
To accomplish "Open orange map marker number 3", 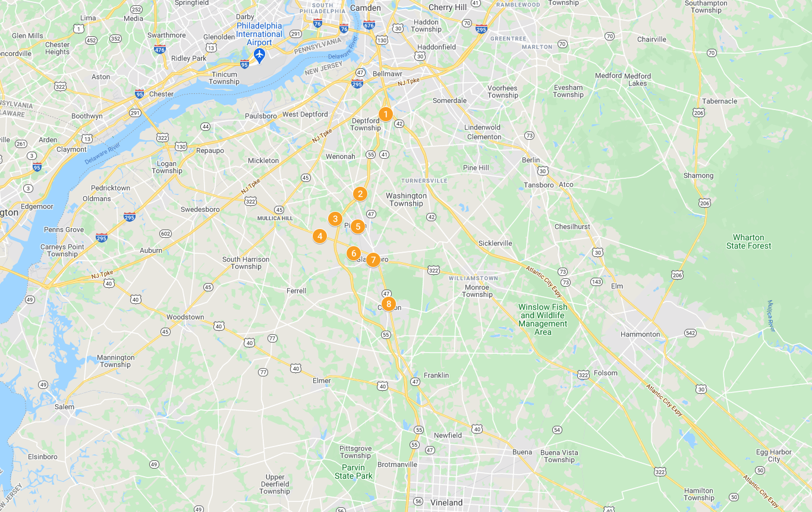I will (x=335, y=219).
